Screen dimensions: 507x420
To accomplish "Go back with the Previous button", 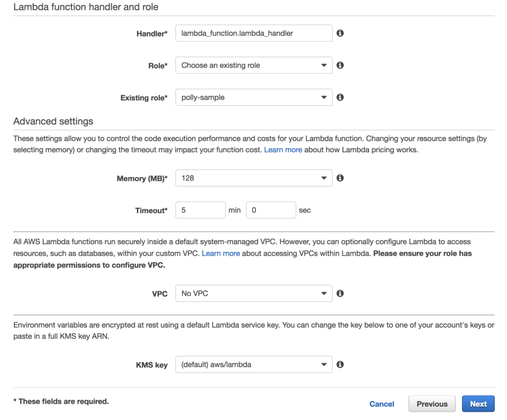I will (432, 404).
